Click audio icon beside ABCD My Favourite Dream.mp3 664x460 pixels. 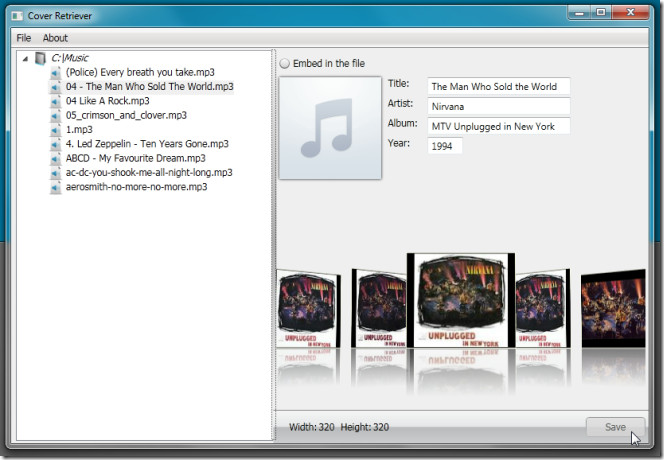[x=55, y=159]
